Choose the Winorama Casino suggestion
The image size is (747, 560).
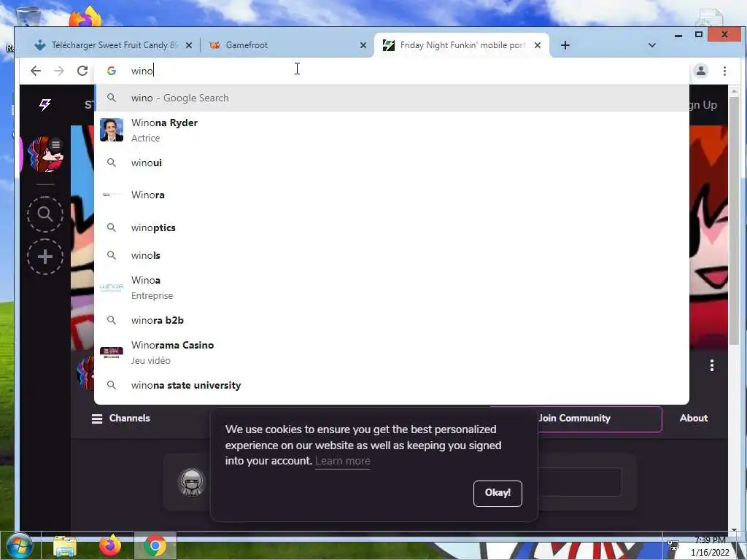392,352
